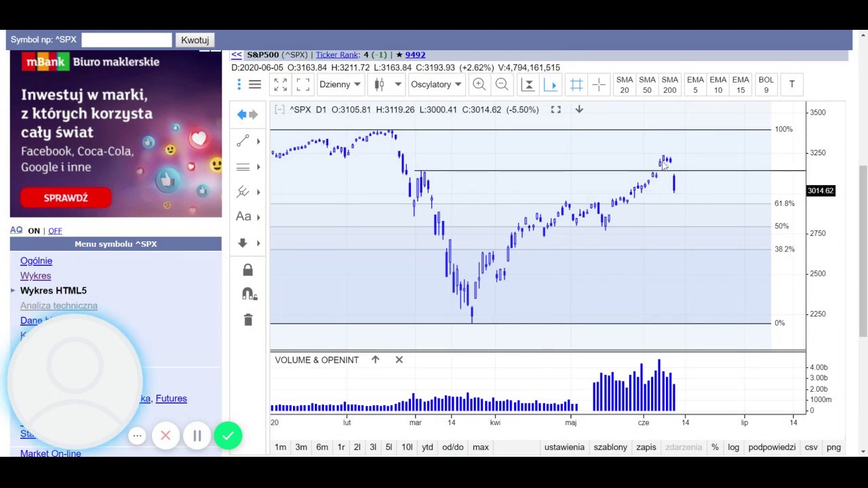The width and height of the screenshot is (868, 488).
Task: Lock drawings with the padlock icon
Action: point(248,270)
